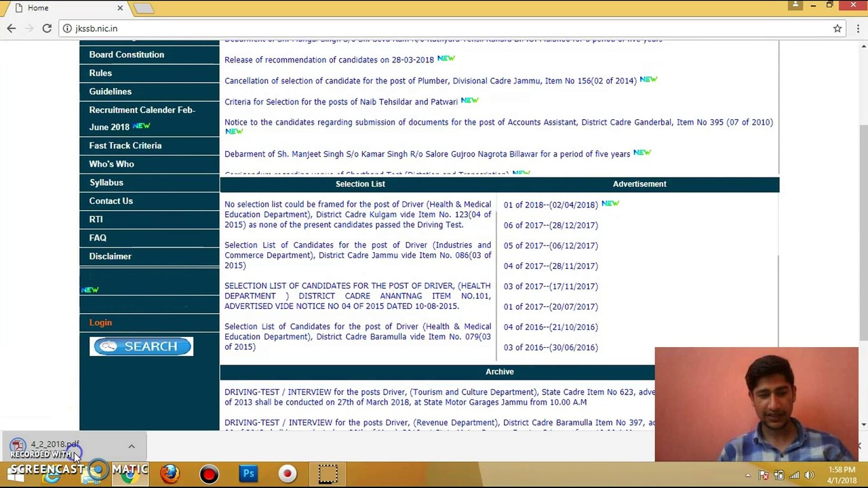Viewport: 868px width, 488px height.
Task: Open the Disclaimer sidebar link
Action: point(111,256)
